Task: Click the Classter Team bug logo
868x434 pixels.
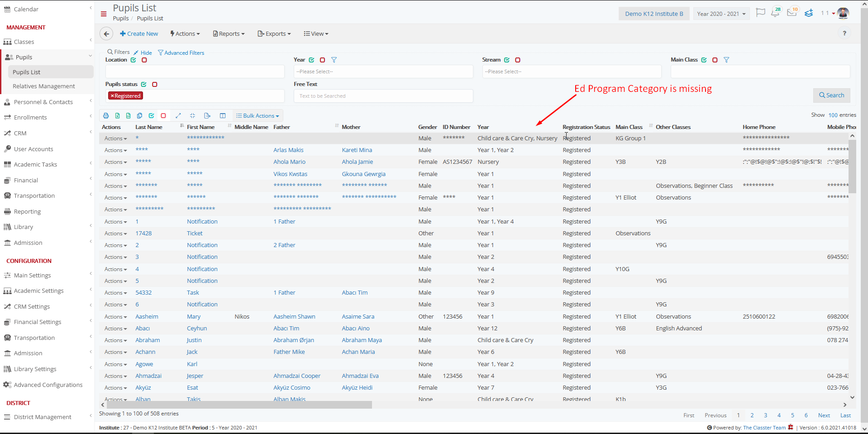Action: point(791,427)
